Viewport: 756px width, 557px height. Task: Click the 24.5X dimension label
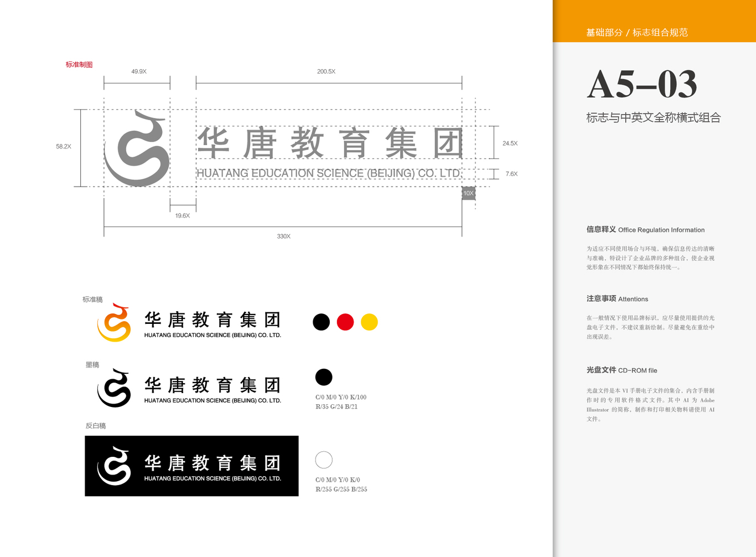point(510,143)
